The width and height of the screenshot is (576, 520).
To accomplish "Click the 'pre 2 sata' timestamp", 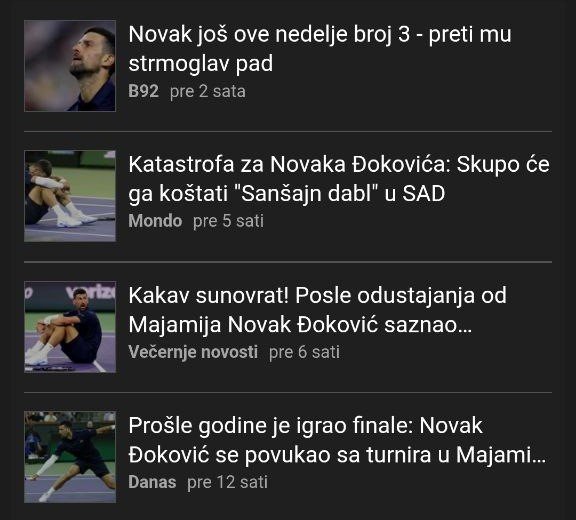I will point(208,91).
